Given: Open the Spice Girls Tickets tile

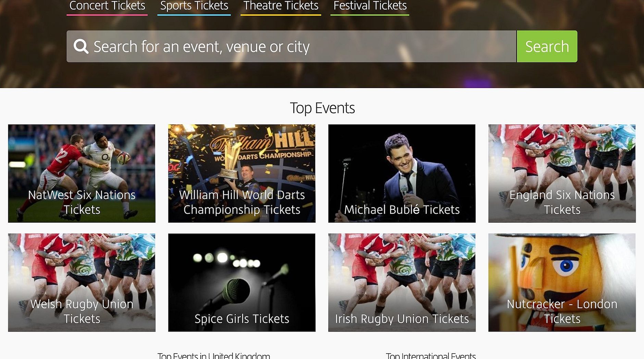Looking at the screenshot, I should [x=242, y=283].
